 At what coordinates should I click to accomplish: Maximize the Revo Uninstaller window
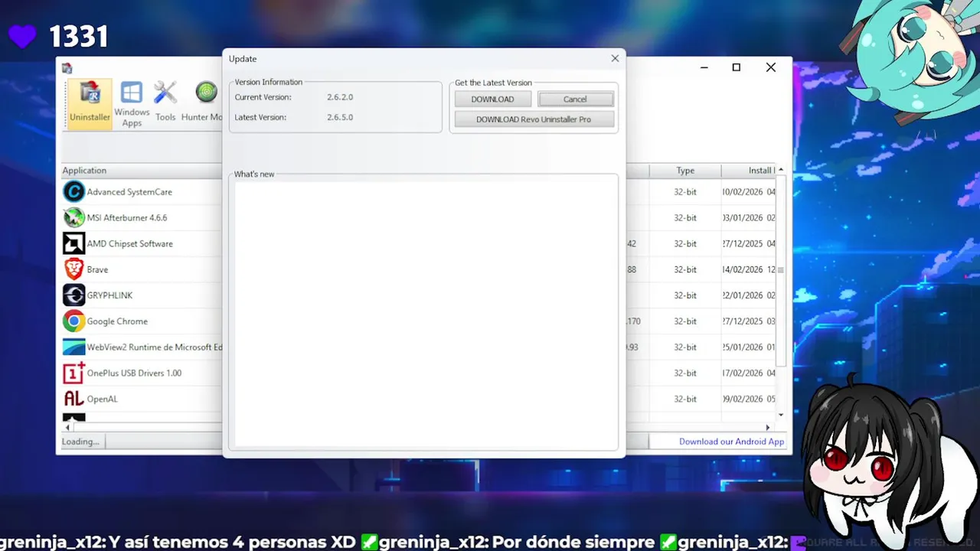736,67
